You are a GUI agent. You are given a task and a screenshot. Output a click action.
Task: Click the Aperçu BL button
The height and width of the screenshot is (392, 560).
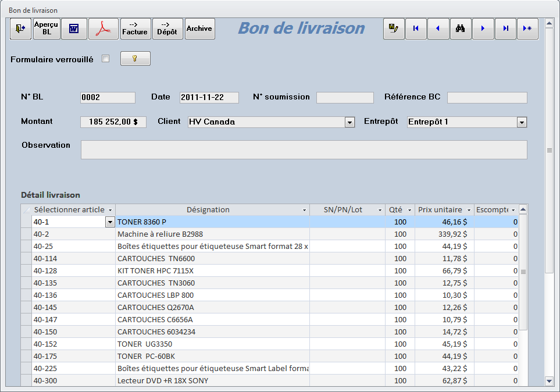click(x=47, y=28)
